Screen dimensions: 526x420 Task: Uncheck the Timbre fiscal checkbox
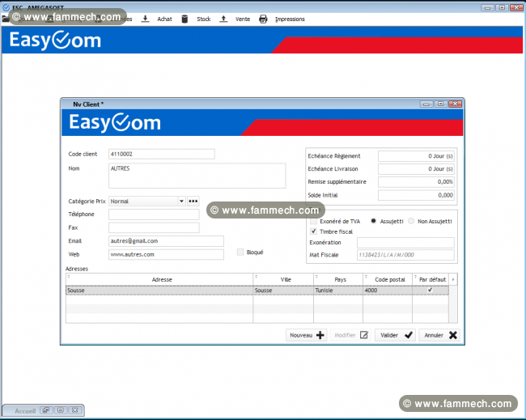313,231
